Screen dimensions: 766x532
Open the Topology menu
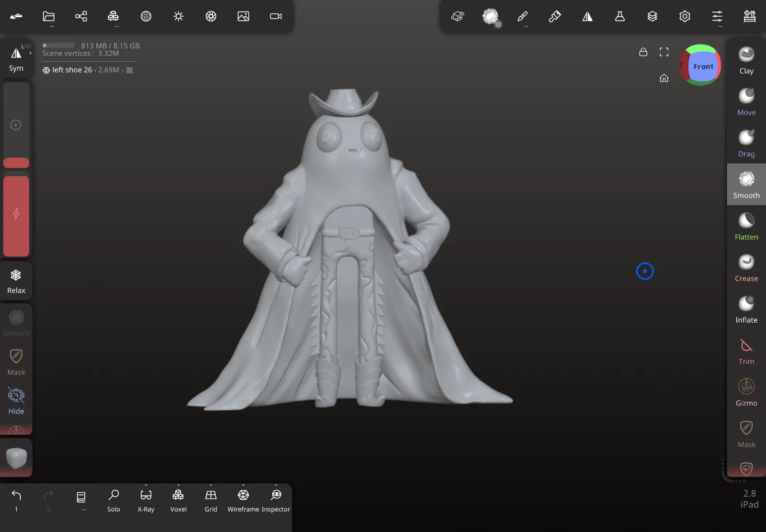[113, 16]
